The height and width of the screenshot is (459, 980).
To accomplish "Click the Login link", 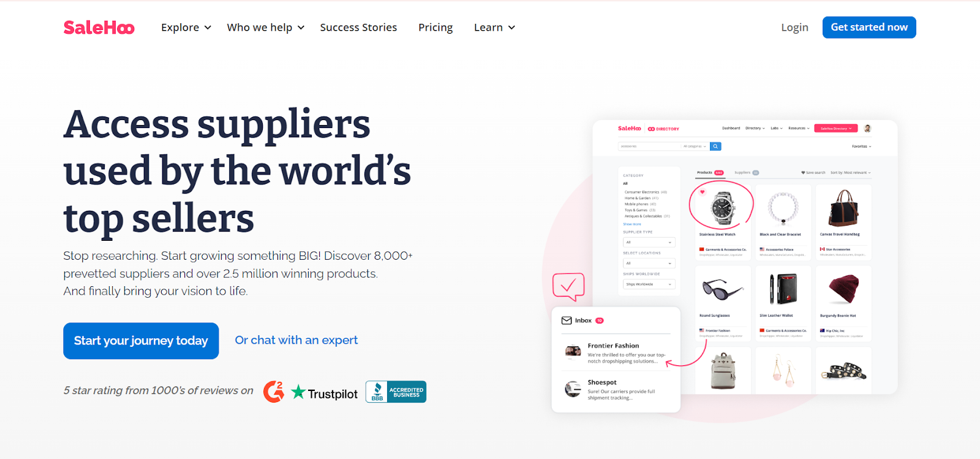I will pyautogui.click(x=794, y=28).
